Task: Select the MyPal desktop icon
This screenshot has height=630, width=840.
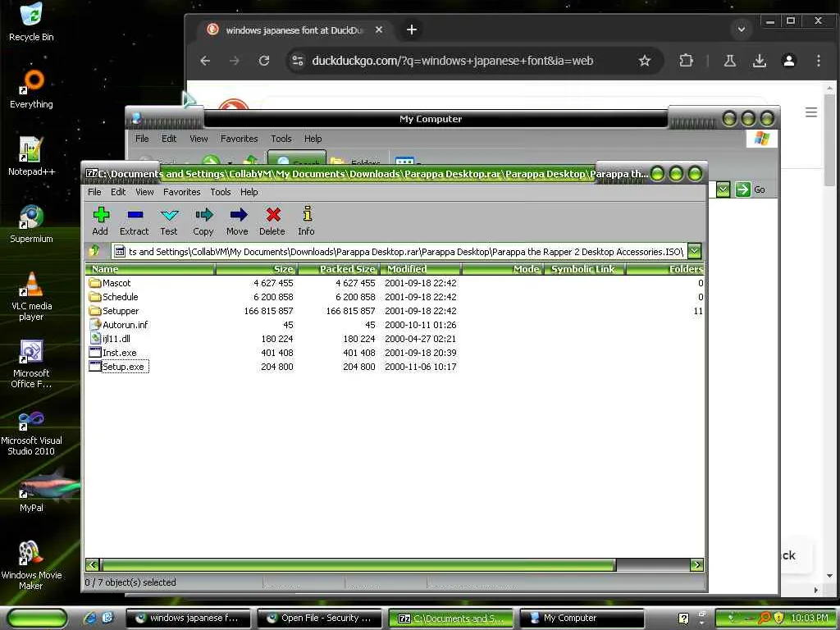Action: click(x=31, y=493)
